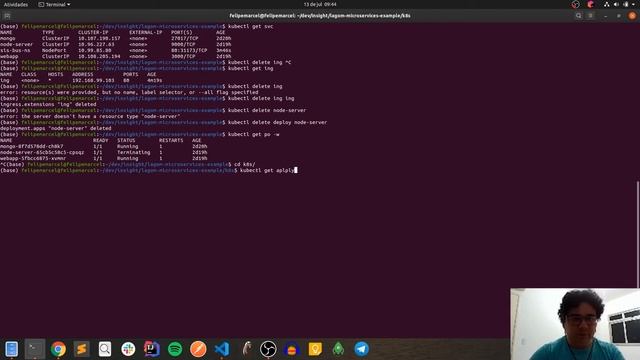This screenshot has width=640, height=360.
Task: Click the volume icon in top bar
Action: [x=616, y=4]
